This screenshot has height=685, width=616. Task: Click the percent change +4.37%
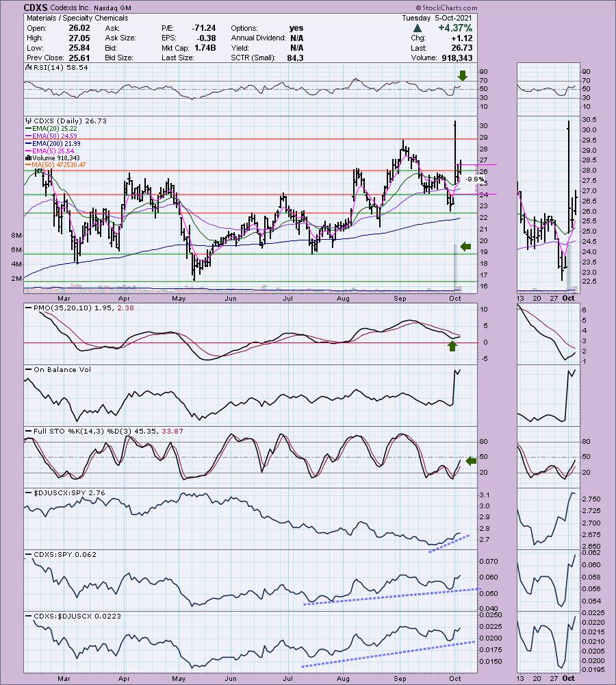[455, 28]
